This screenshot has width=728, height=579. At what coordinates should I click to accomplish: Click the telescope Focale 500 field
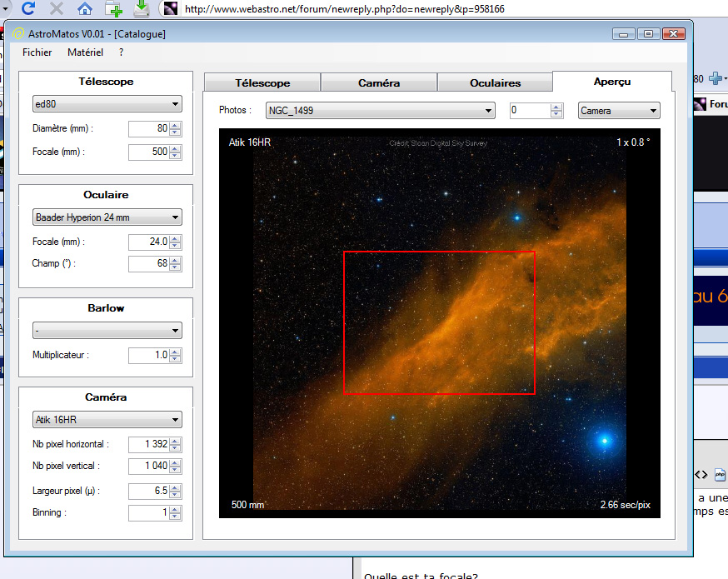148,152
